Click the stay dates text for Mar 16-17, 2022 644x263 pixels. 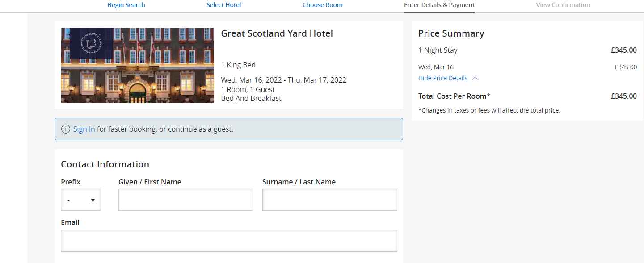283,80
